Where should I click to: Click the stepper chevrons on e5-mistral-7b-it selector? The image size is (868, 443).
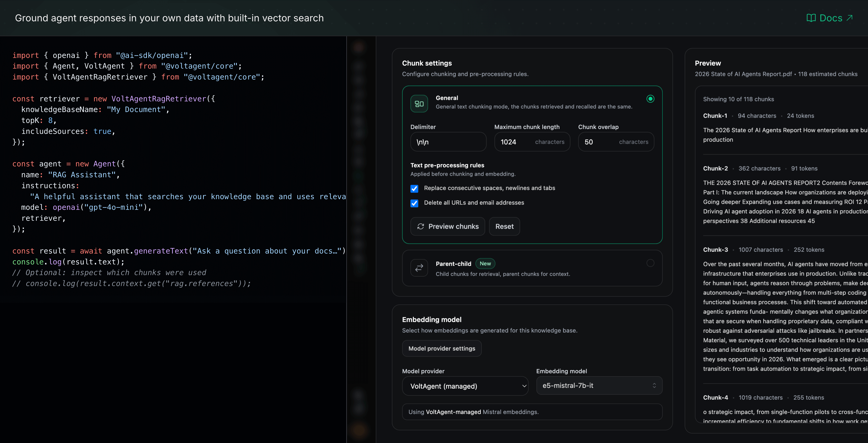(x=655, y=385)
